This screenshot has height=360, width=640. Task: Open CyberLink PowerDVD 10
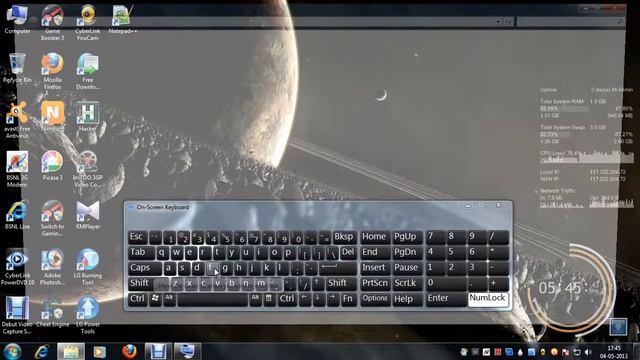[x=17, y=267]
